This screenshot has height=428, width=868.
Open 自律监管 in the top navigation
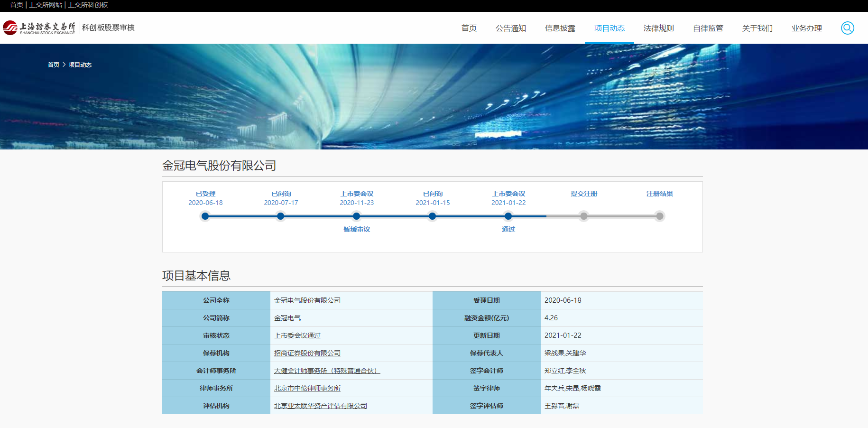pyautogui.click(x=708, y=28)
